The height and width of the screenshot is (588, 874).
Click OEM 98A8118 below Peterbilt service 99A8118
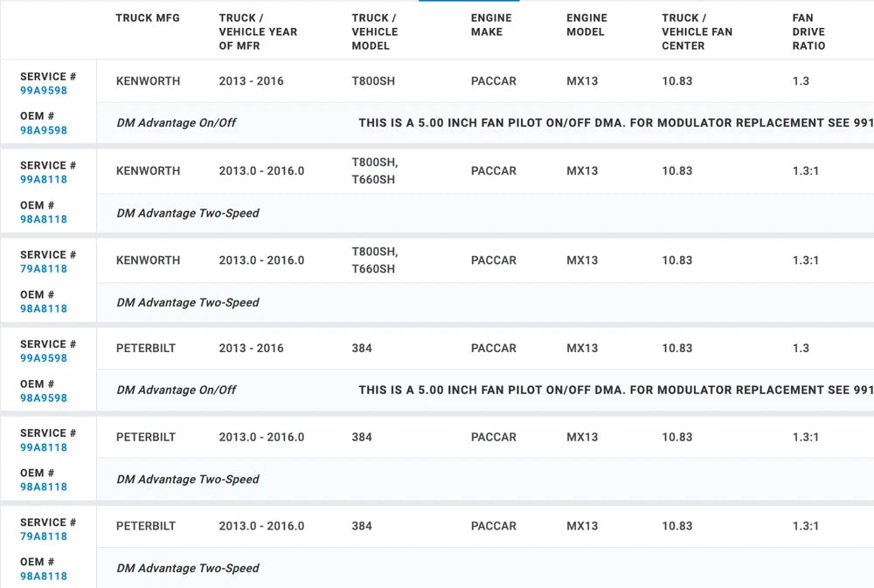(x=44, y=488)
